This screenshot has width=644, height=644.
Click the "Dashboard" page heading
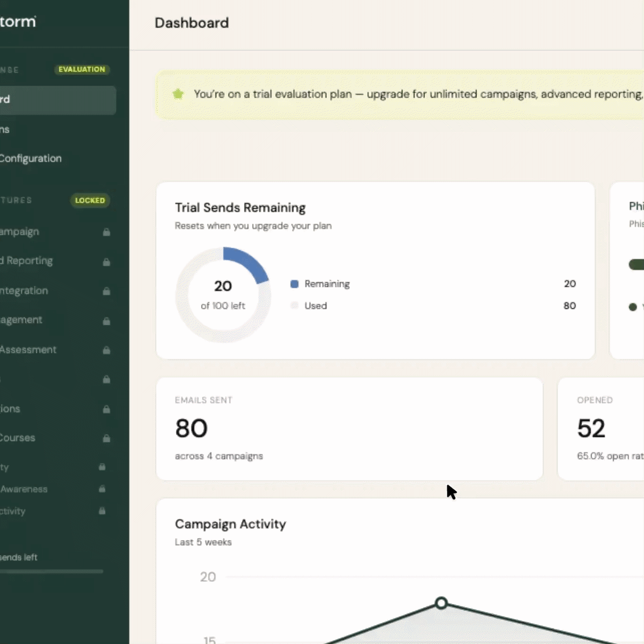[192, 23]
